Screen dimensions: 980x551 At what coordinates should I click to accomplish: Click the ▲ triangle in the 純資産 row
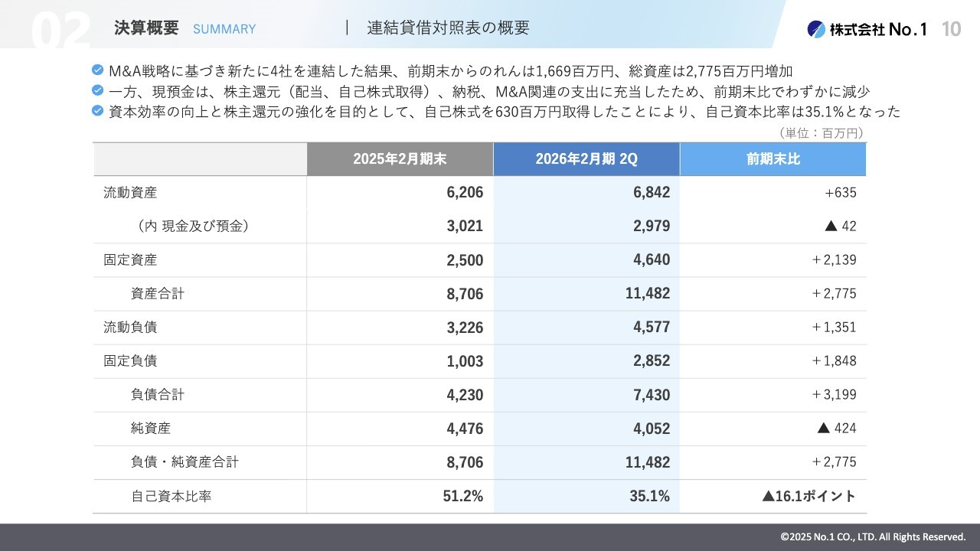click(824, 429)
